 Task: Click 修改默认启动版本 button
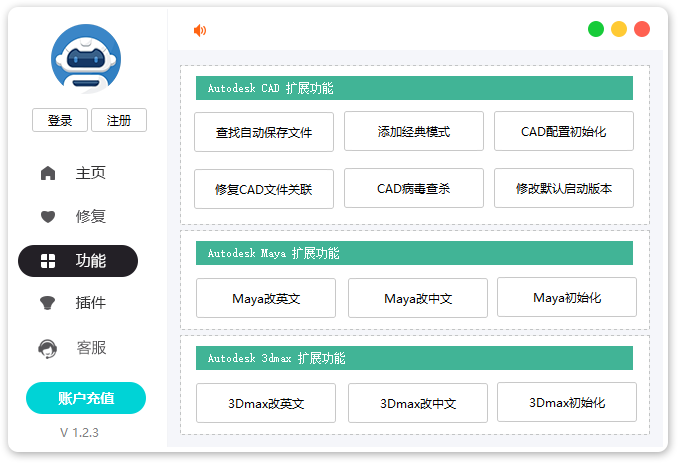coord(564,188)
